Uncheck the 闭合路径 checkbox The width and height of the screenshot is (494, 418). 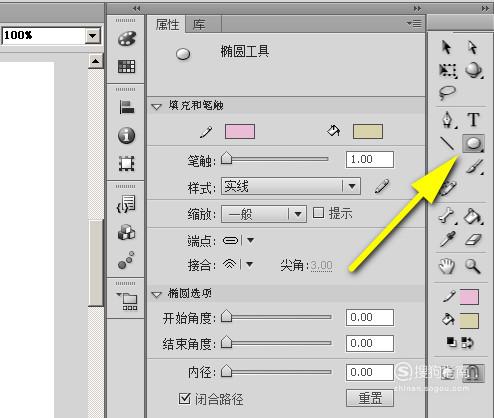[x=184, y=398]
